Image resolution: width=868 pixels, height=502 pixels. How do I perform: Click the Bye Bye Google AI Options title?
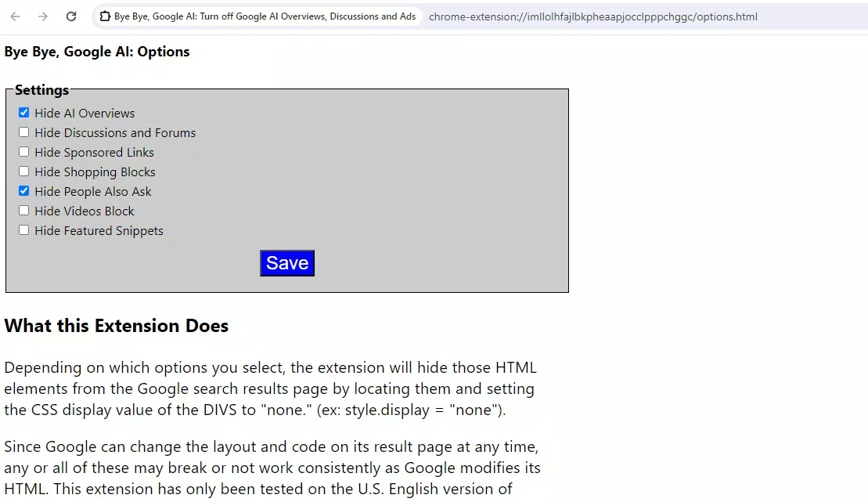pyautogui.click(x=96, y=52)
